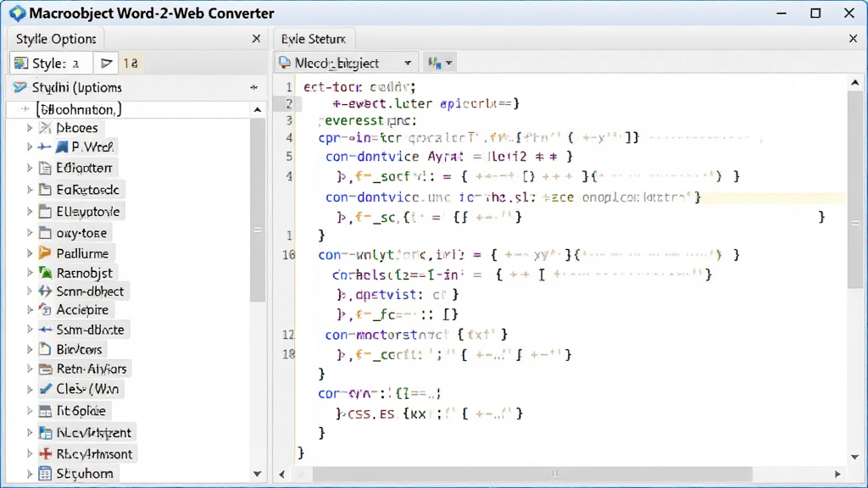Select the Rbcyfrlmsont tree item
This screenshot has width=868, height=488.
87,454
